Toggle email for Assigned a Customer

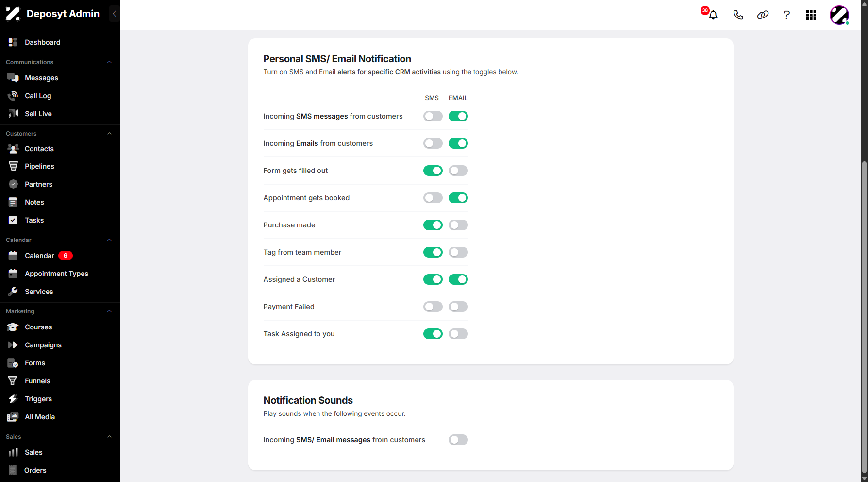click(458, 279)
